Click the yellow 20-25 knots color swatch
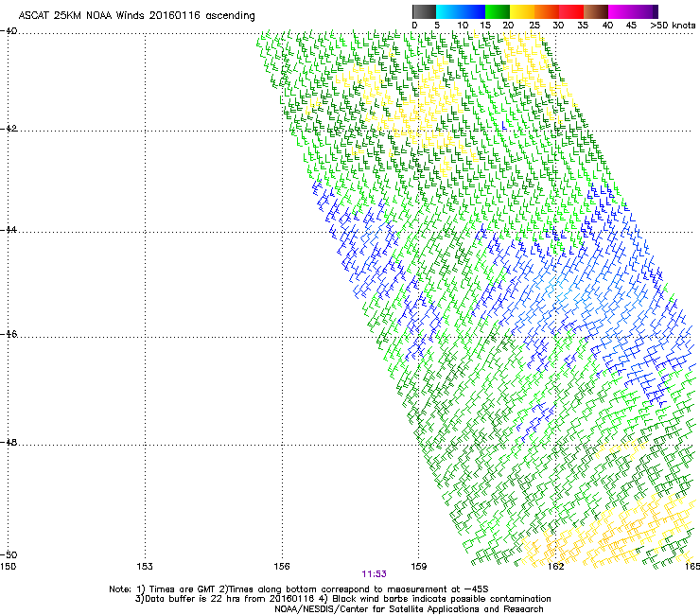The image size is (700, 615). 522,11
